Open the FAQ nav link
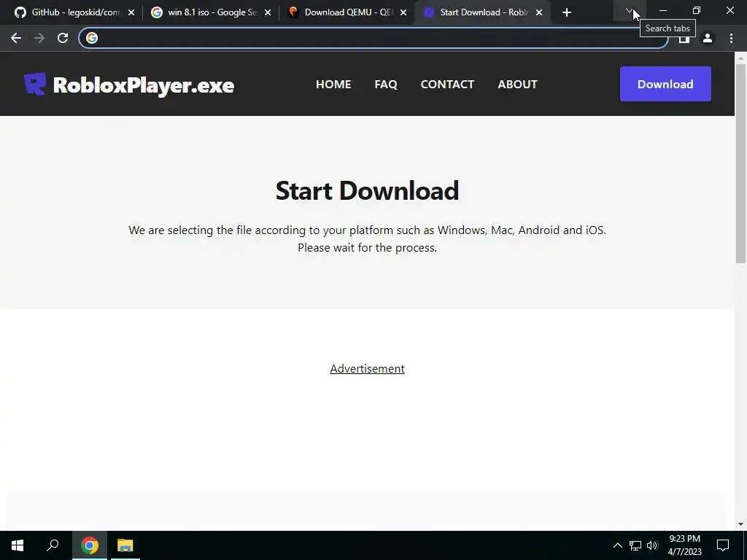This screenshot has height=560, width=747. 386,85
